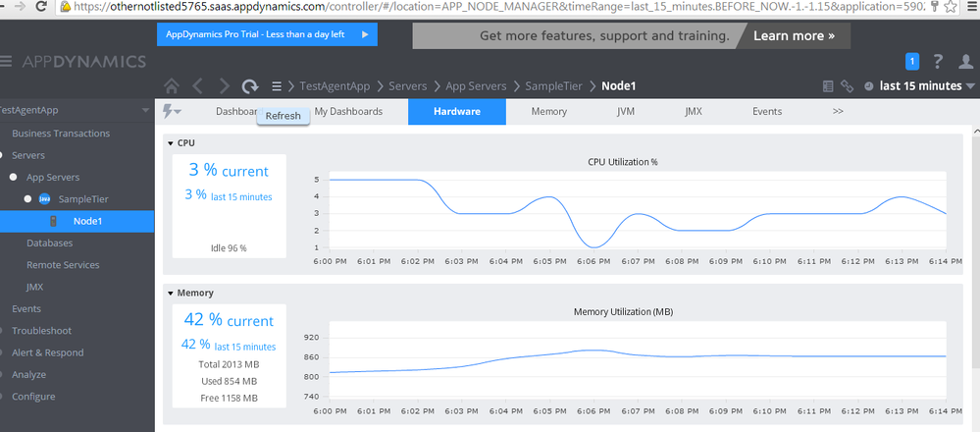
Task: Go to the home icon in breadcrumb bar
Action: pos(172,86)
